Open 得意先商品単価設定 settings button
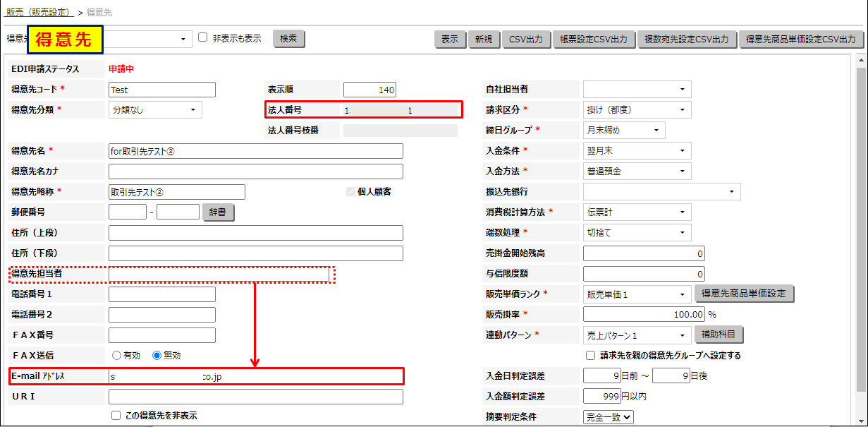Image resolution: width=868 pixels, height=427 pixels. (744, 294)
